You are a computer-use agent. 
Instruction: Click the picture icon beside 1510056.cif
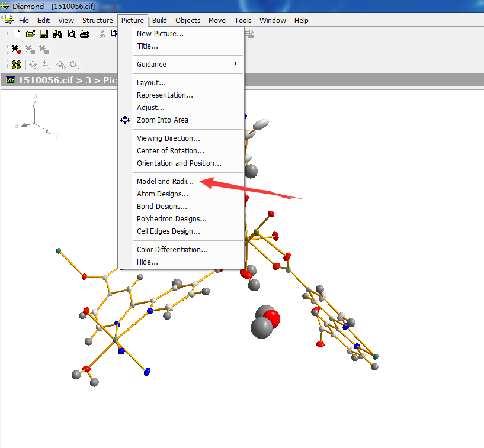pyautogui.click(x=10, y=80)
